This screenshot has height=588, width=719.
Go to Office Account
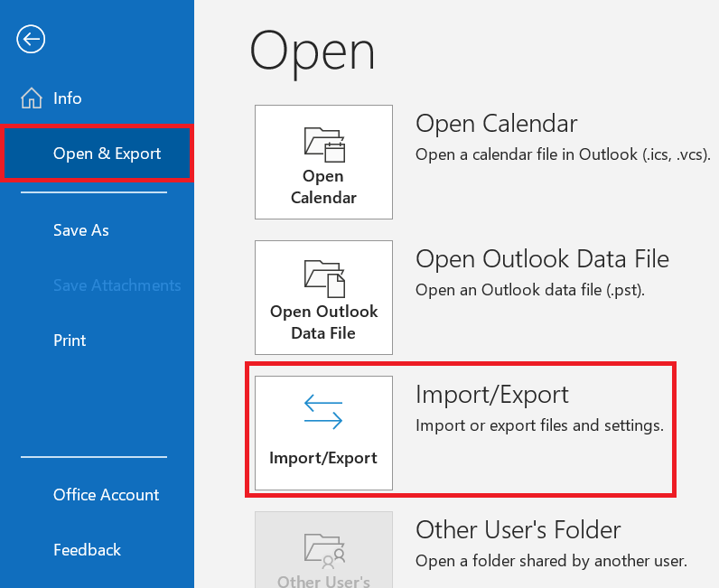(x=106, y=495)
